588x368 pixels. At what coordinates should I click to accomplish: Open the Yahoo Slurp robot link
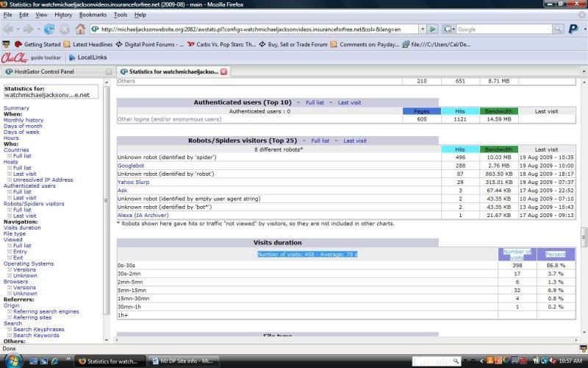coord(134,182)
